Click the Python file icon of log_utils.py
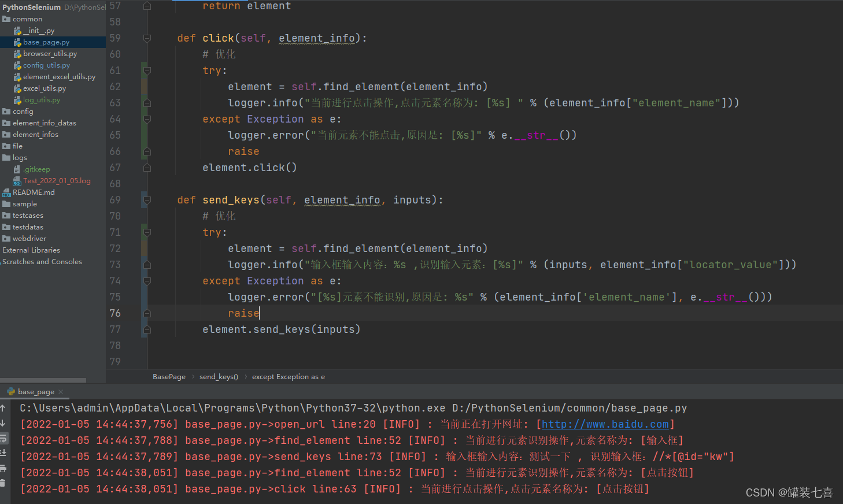Viewport: 843px width, 504px height. (x=17, y=100)
